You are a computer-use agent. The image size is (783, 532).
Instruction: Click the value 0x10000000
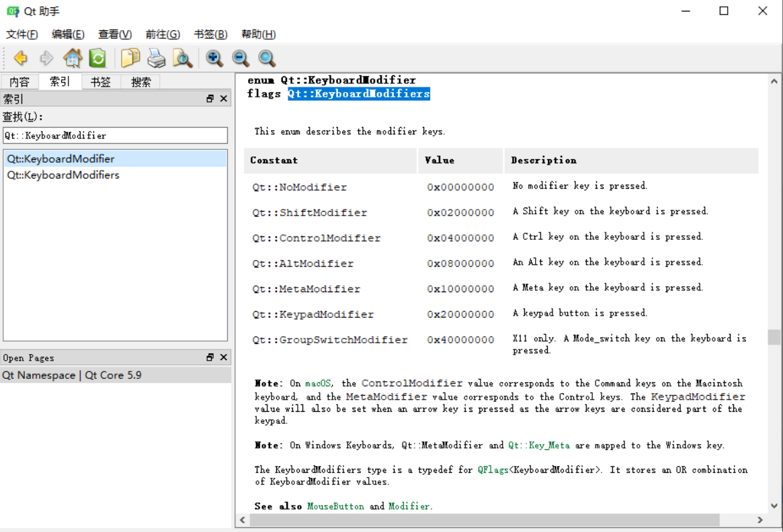click(460, 289)
